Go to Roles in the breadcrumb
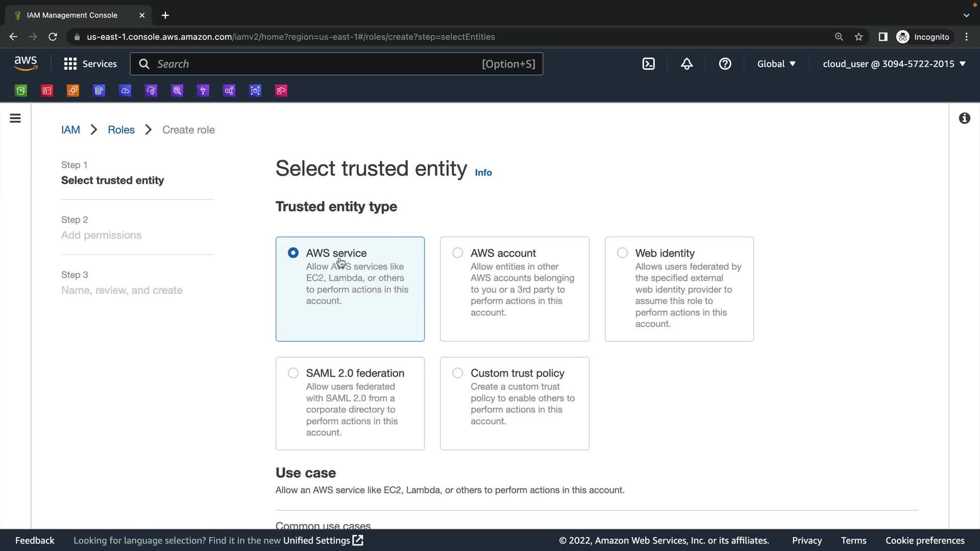 [121, 130]
